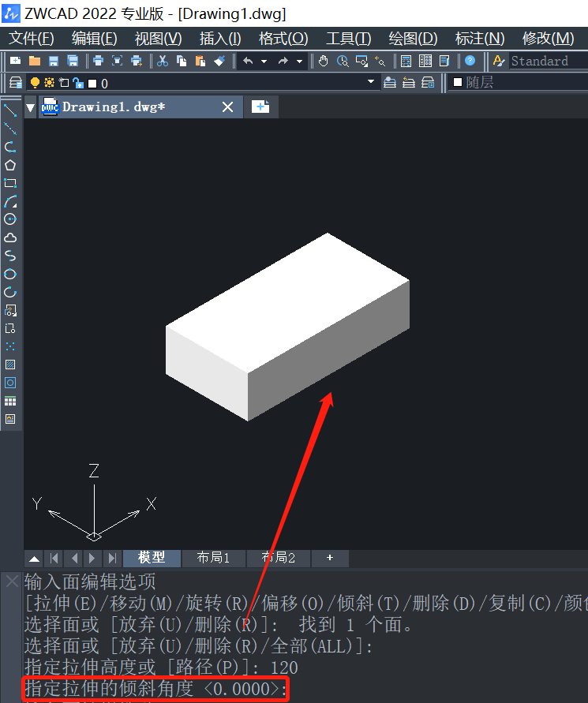588x703 pixels.
Task: Expand the layer selection dropdown
Action: tap(371, 81)
